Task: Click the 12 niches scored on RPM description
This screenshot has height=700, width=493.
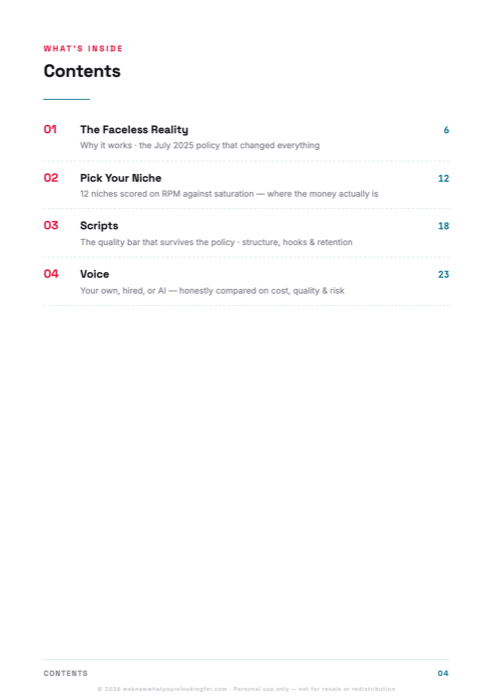Action: point(229,194)
